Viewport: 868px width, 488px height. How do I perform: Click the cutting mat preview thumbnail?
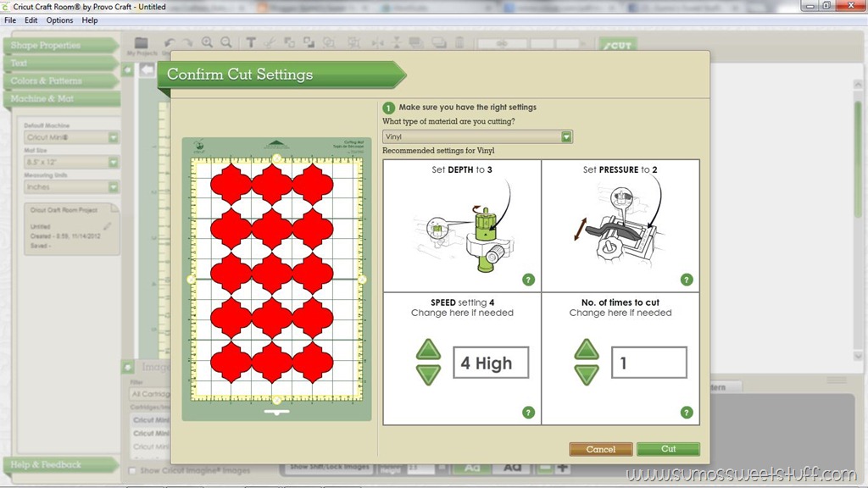click(x=277, y=279)
